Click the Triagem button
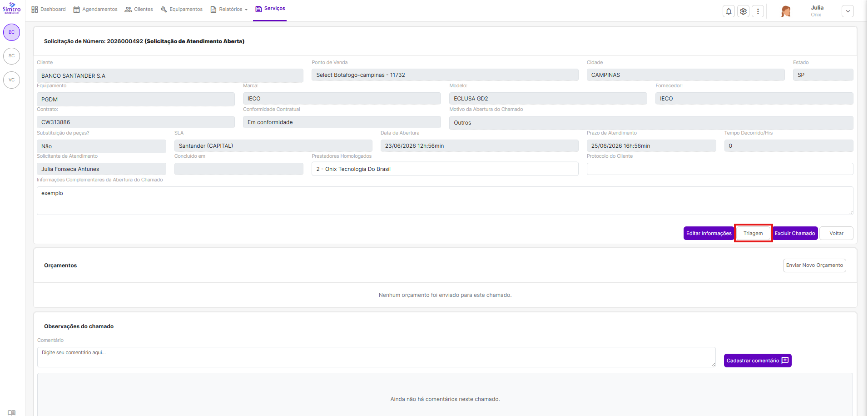The image size is (868, 416). (753, 233)
